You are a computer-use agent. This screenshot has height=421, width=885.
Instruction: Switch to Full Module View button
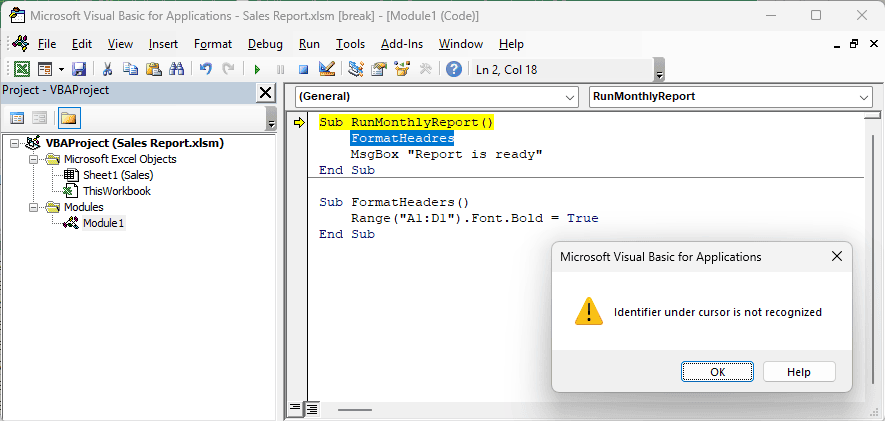(x=311, y=408)
